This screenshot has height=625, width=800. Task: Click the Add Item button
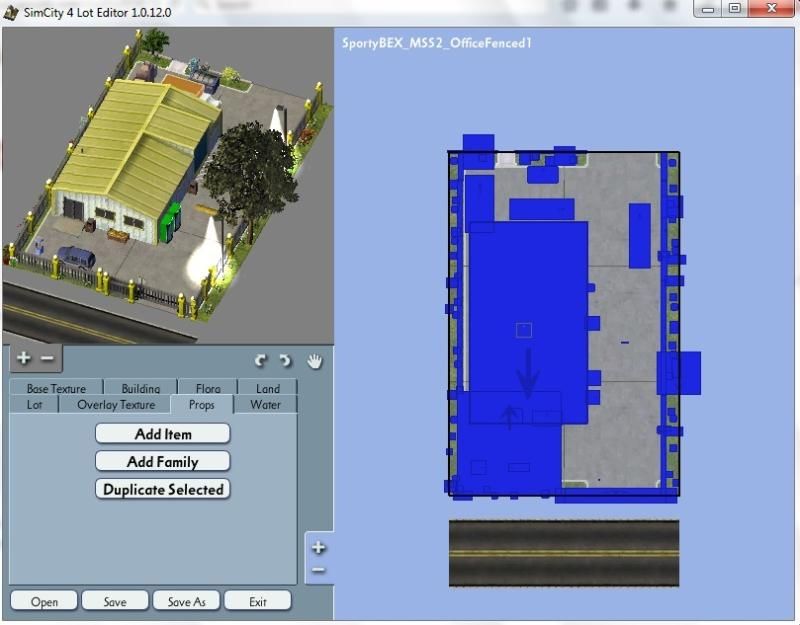click(163, 434)
